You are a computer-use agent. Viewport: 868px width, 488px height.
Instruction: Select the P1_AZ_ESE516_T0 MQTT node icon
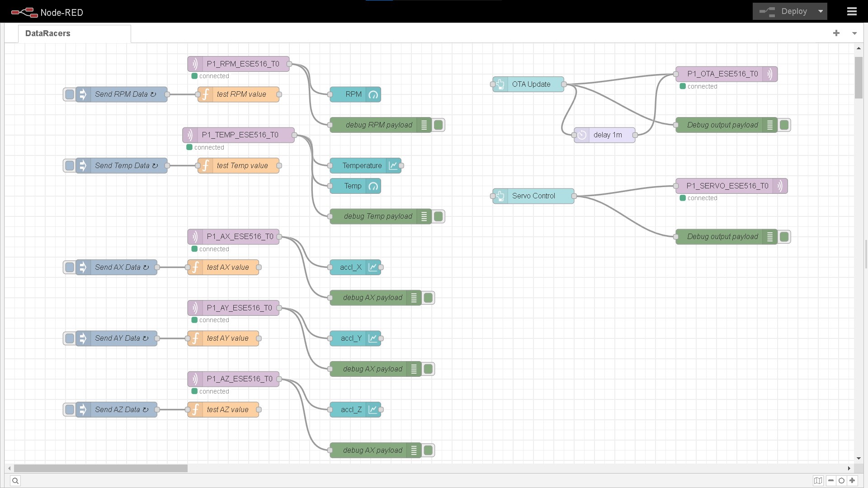tap(195, 379)
